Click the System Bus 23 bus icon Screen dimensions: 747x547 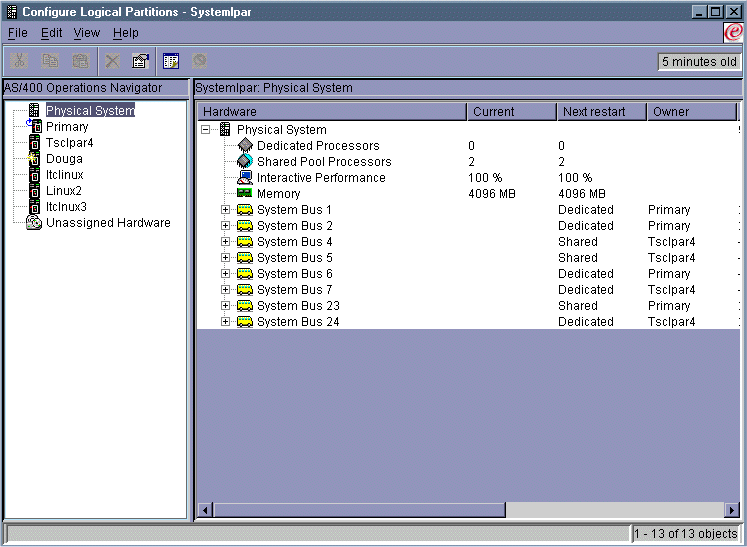[x=245, y=305]
